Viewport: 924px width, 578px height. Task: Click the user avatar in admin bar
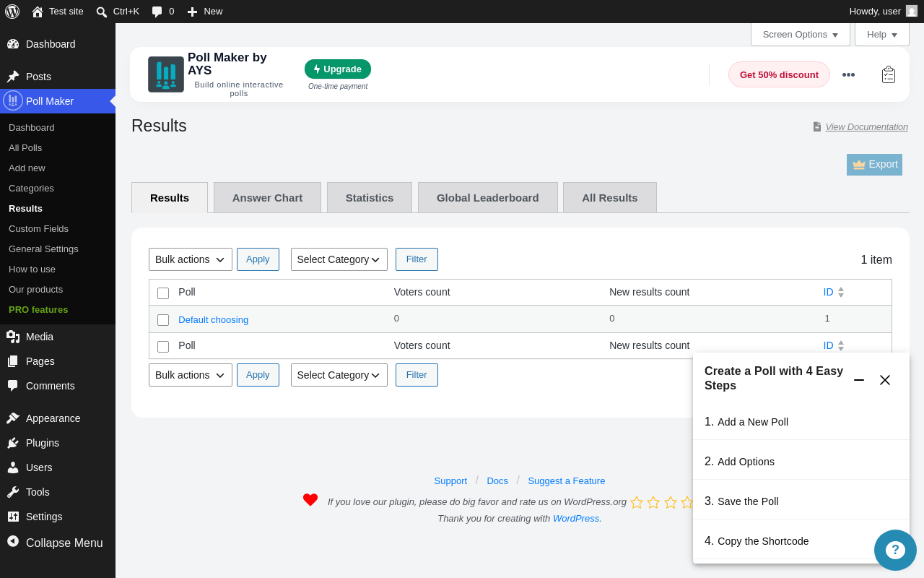(912, 12)
